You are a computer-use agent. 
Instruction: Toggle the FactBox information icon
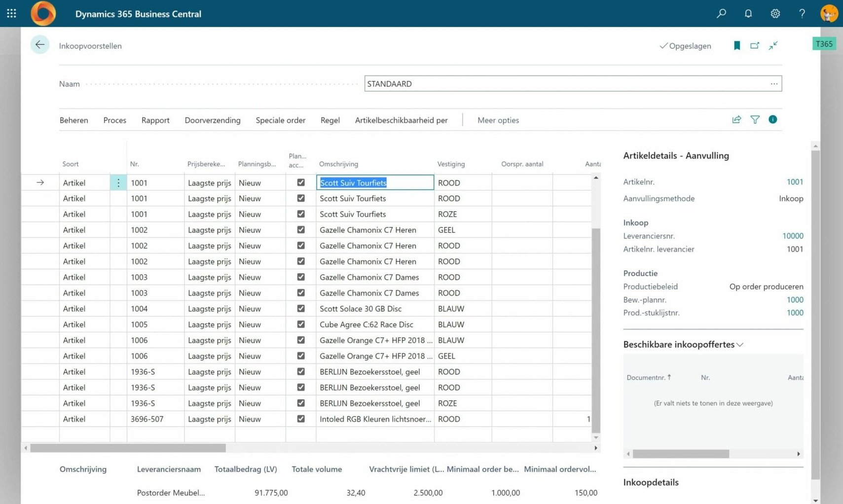[772, 119]
